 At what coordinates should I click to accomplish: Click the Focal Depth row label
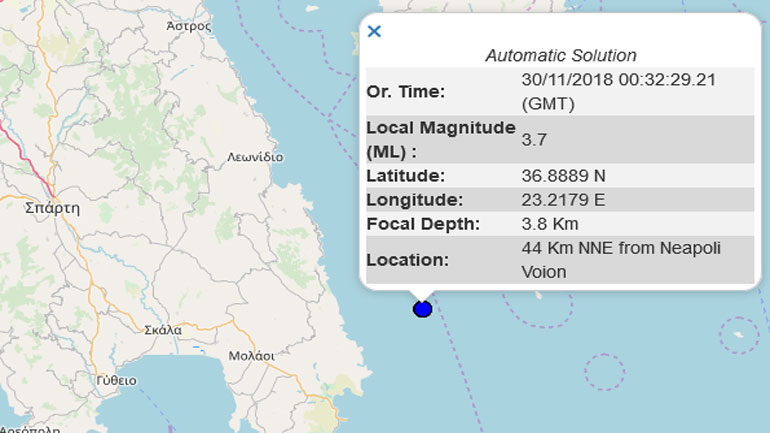click(x=424, y=223)
